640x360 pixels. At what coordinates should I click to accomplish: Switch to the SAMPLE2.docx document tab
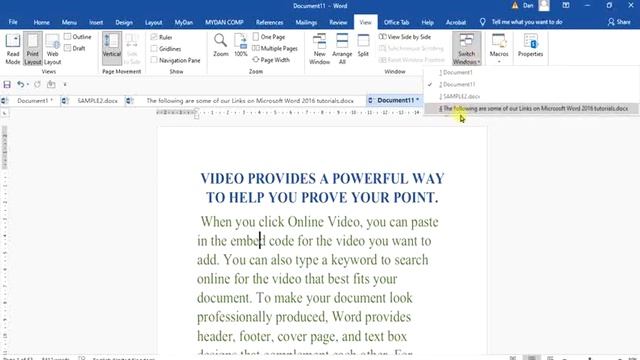[93, 100]
